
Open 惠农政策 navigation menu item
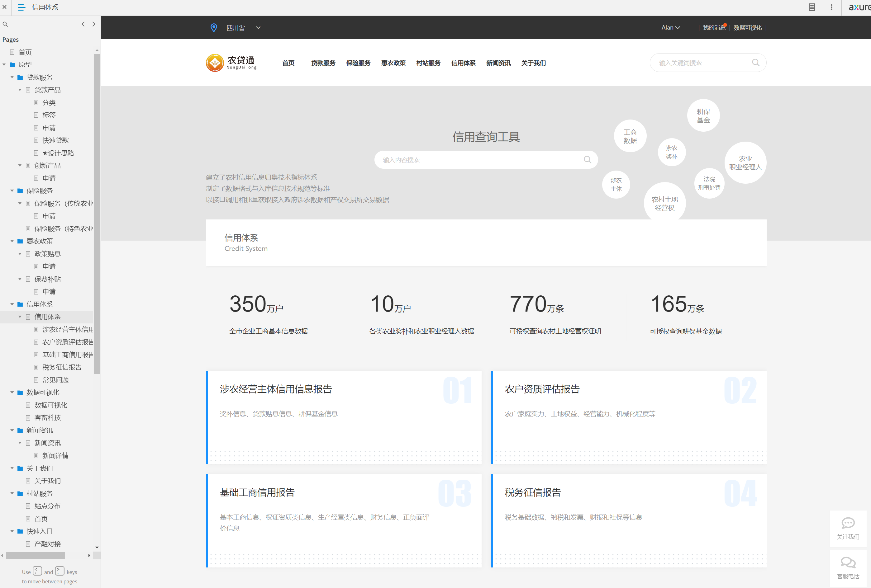[x=393, y=63]
